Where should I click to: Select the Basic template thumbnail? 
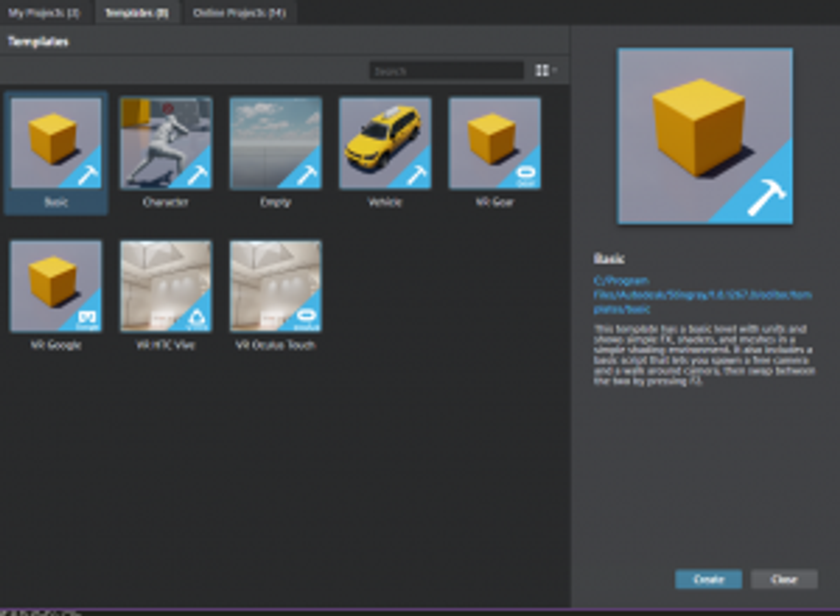click(x=56, y=143)
